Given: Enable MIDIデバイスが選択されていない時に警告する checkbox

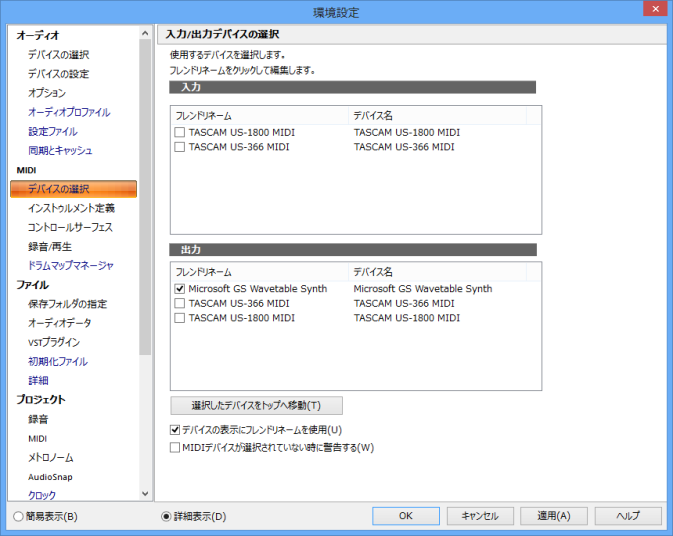Looking at the screenshot, I should click(175, 448).
